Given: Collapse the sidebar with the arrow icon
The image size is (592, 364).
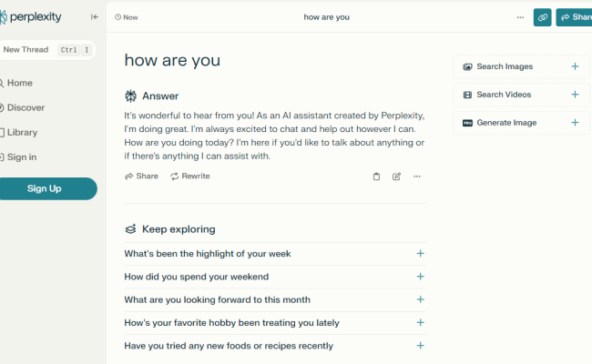Looking at the screenshot, I should (x=95, y=17).
